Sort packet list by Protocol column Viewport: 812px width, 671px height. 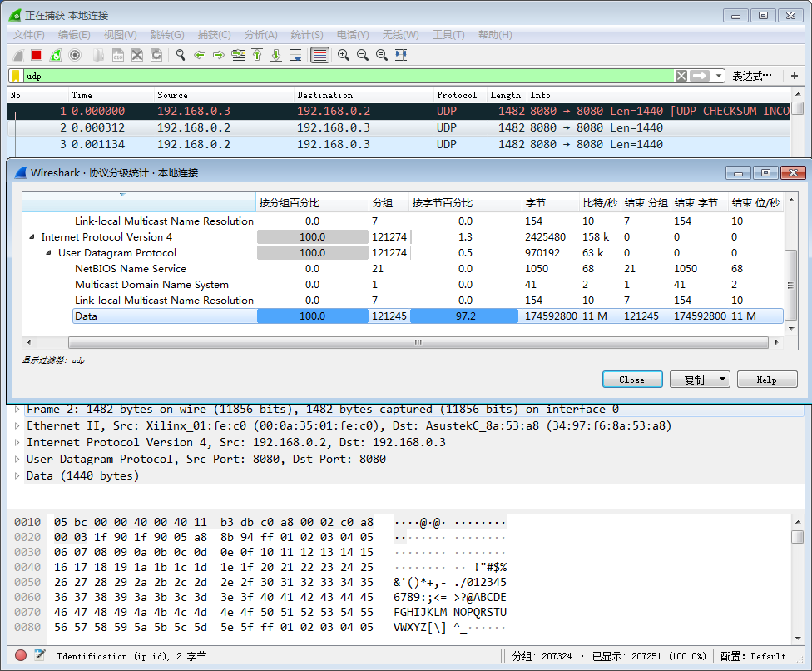pyautogui.click(x=460, y=96)
